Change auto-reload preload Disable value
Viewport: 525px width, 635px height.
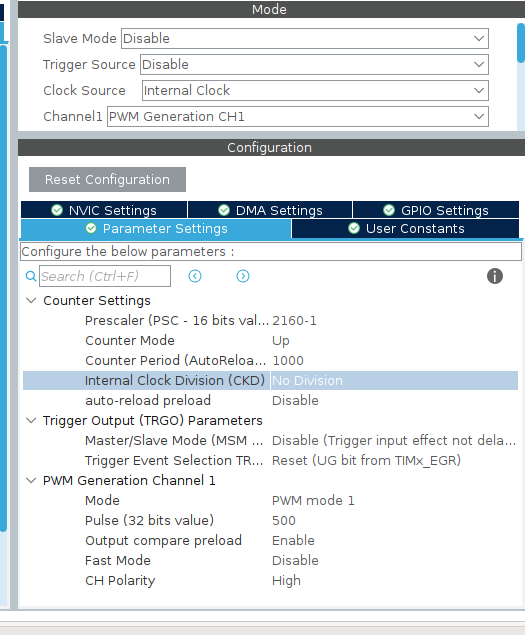pos(295,401)
